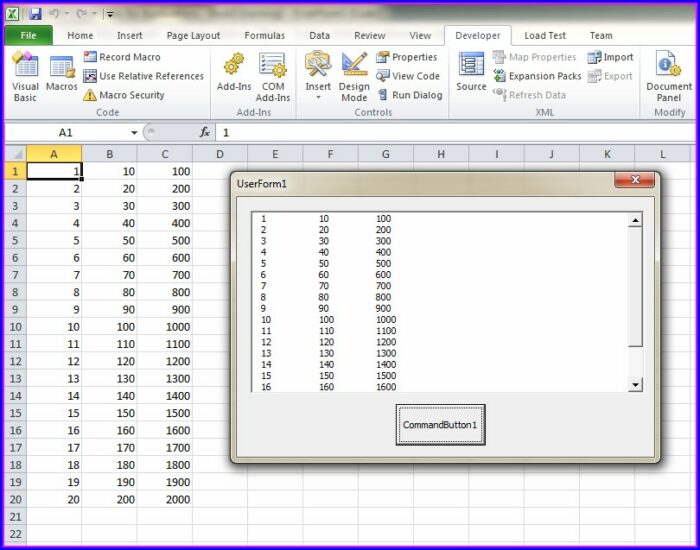Switch to the Home tab
700x550 pixels.
click(80, 35)
